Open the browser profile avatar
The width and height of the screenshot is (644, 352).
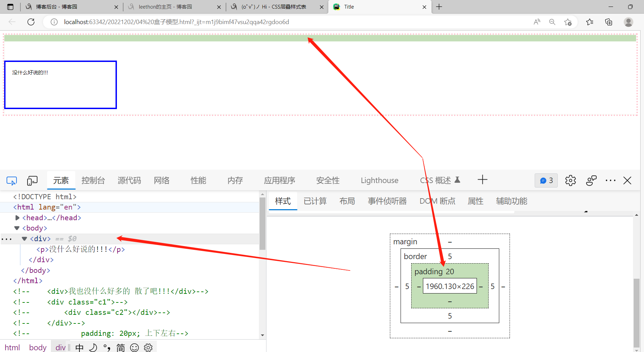(x=629, y=22)
